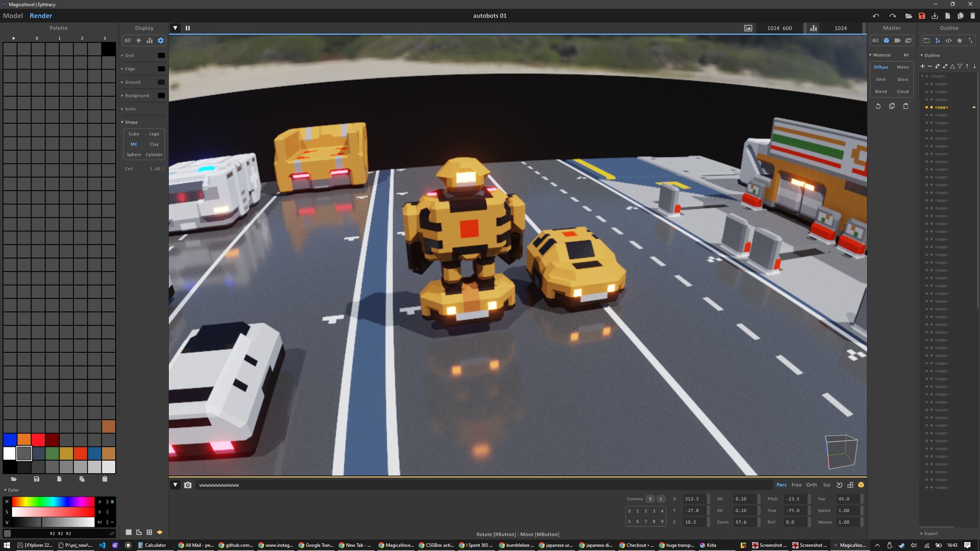Undo the last action in top toolbar

pos(876,16)
